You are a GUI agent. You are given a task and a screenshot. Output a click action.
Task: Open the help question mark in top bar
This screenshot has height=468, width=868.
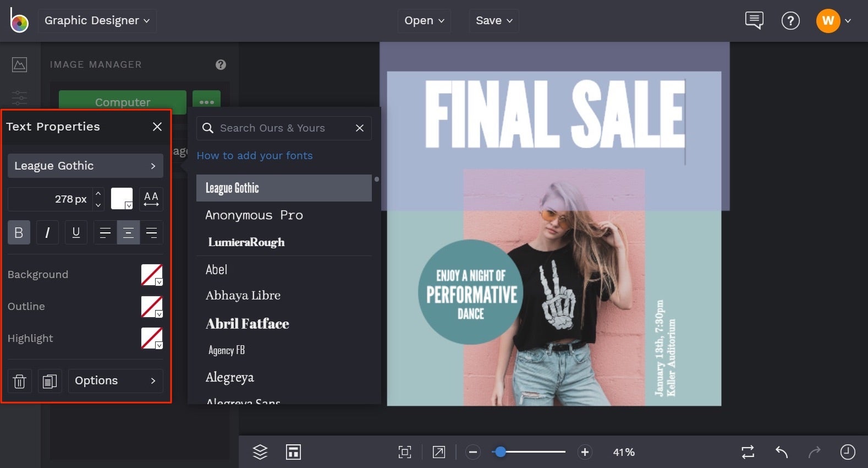790,21
